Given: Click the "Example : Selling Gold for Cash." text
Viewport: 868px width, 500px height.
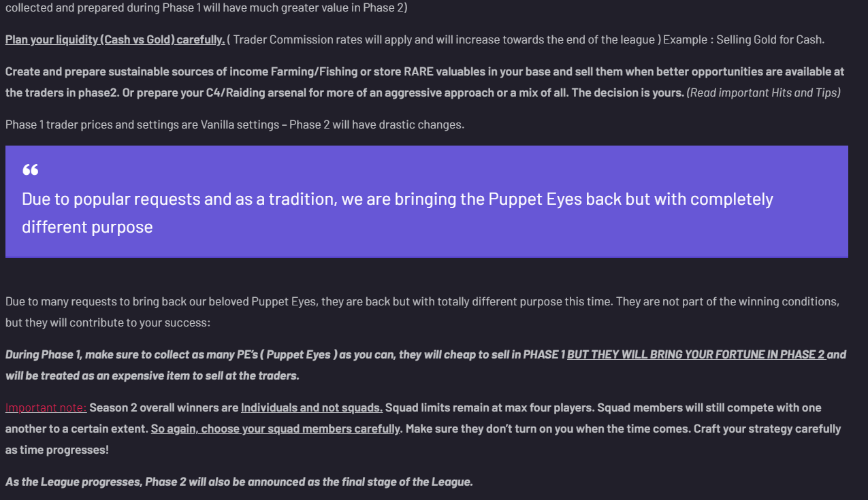Looking at the screenshot, I should (743, 39).
